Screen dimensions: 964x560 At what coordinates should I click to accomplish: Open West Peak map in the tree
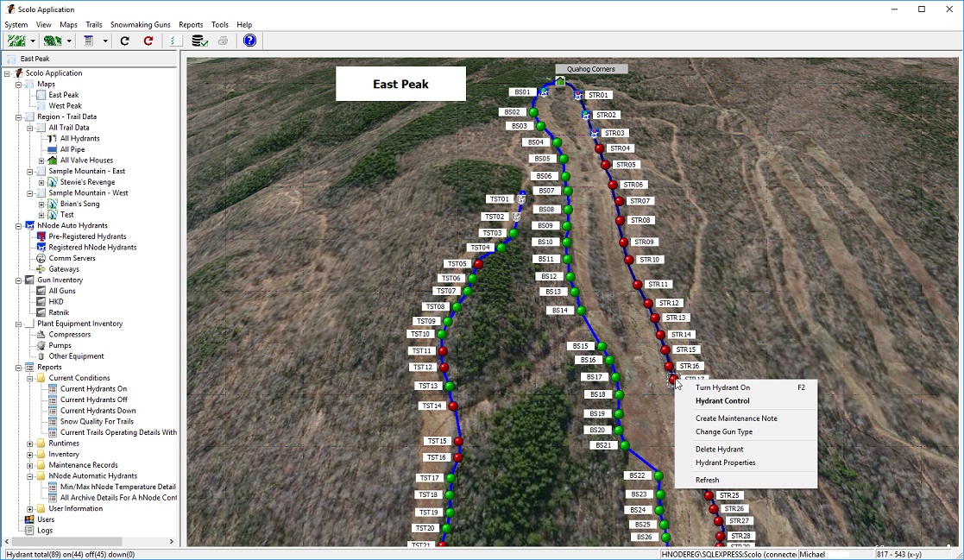point(65,106)
